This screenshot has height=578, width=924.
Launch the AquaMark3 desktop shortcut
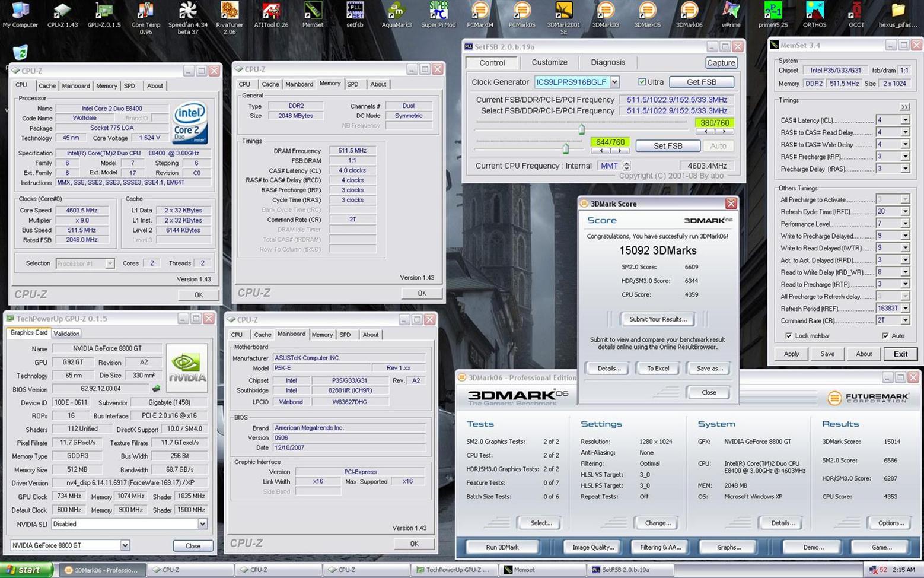tap(396, 15)
